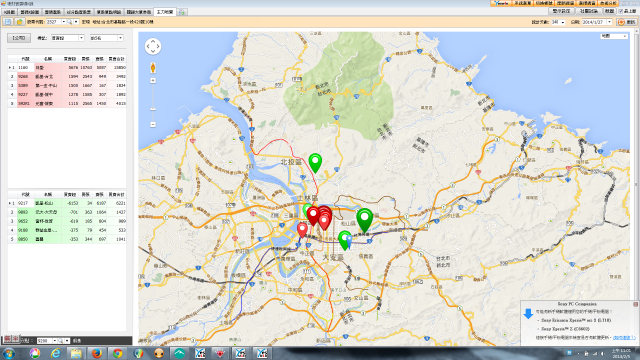Viewport: 640px width, 360px height.
Task: Click the button at top of left panel
Action: click(x=19, y=38)
